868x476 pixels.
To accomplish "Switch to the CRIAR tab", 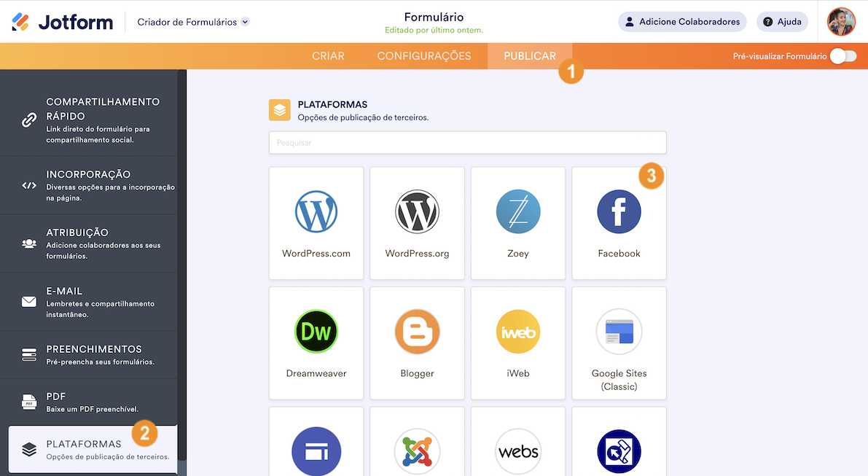I will [x=328, y=56].
